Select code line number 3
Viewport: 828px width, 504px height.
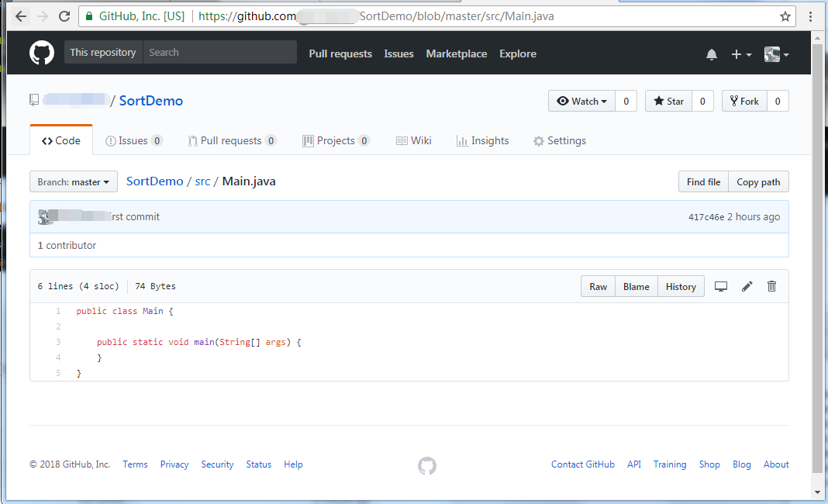pyautogui.click(x=58, y=343)
